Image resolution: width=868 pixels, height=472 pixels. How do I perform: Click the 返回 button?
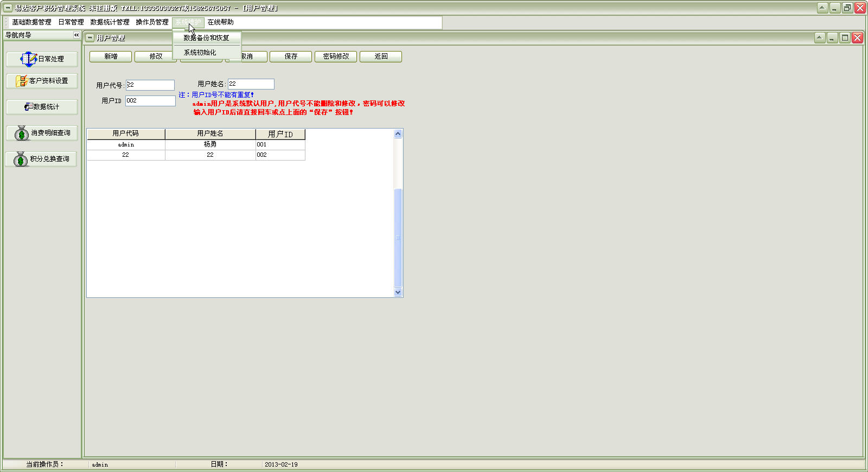click(x=381, y=56)
